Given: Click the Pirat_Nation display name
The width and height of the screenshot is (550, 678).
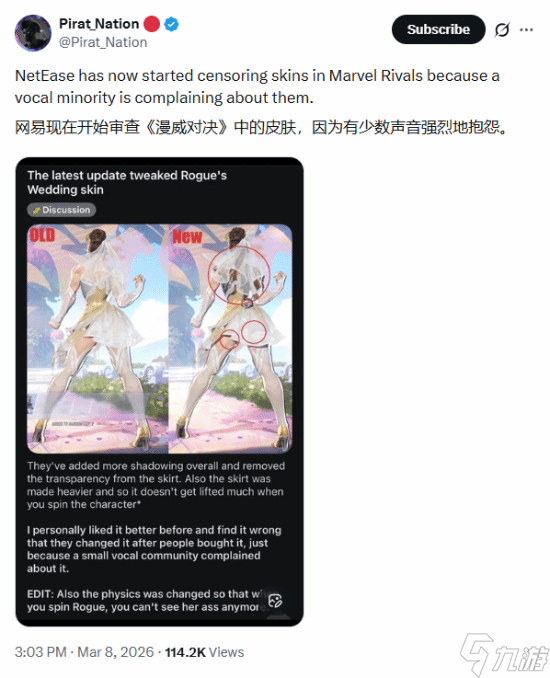Looking at the screenshot, I should pyautogui.click(x=99, y=24).
